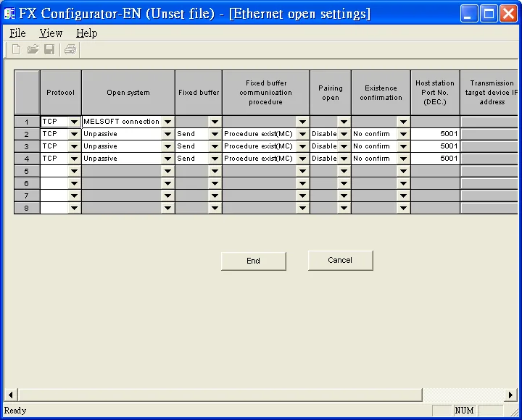Select row header number 8
Viewport: 522px width, 420px height.
27,208
